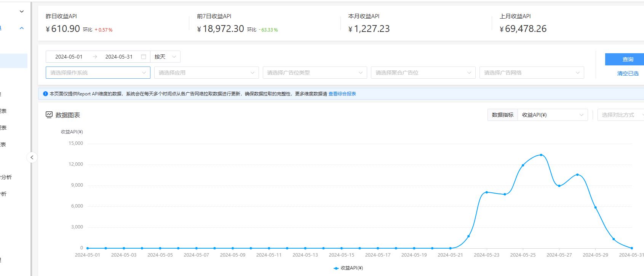
Task: Click the blue 查询 button
Action: (x=625, y=59)
